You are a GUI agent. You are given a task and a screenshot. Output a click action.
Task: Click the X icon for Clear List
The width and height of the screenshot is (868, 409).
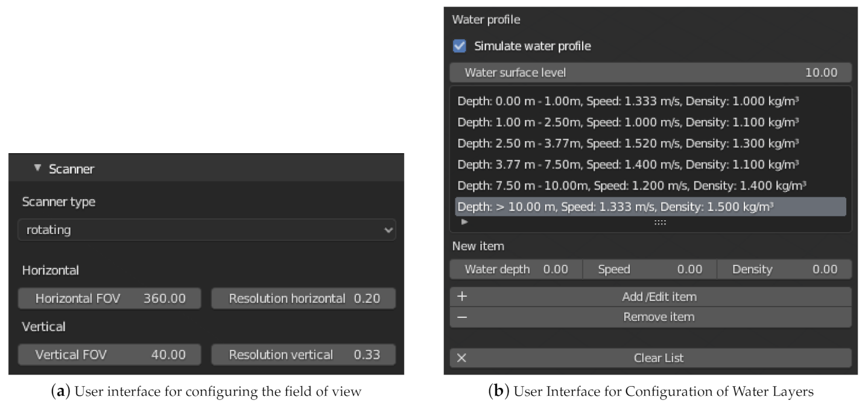(x=462, y=358)
